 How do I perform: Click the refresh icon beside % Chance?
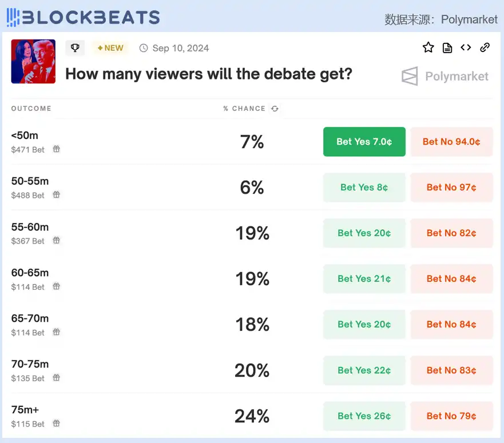click(275, 109)
